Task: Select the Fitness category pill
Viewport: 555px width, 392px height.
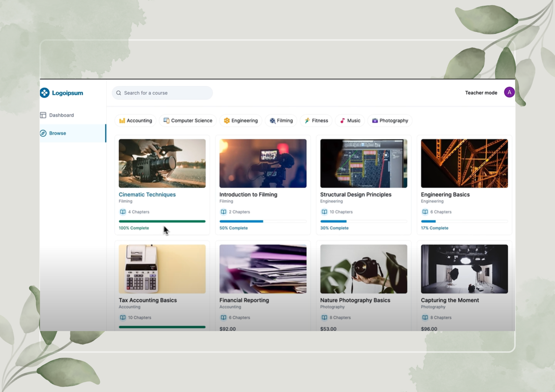Action: click(x=316, y=121)
